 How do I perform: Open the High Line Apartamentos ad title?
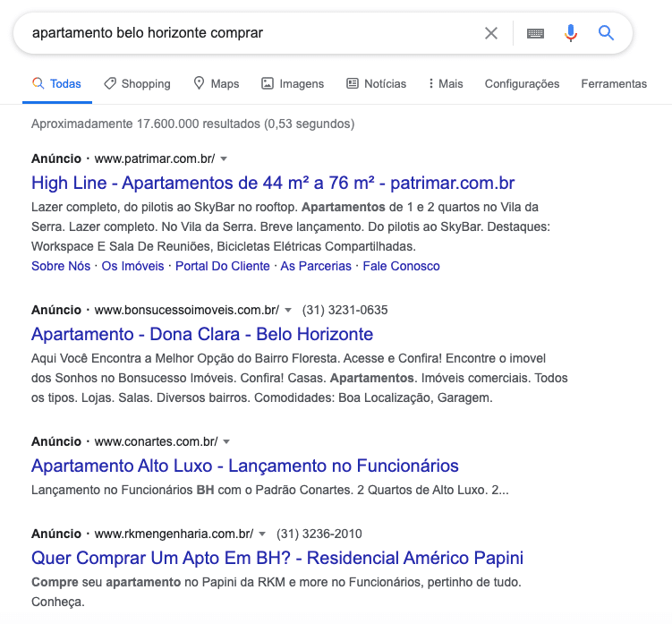coord(273,184)
